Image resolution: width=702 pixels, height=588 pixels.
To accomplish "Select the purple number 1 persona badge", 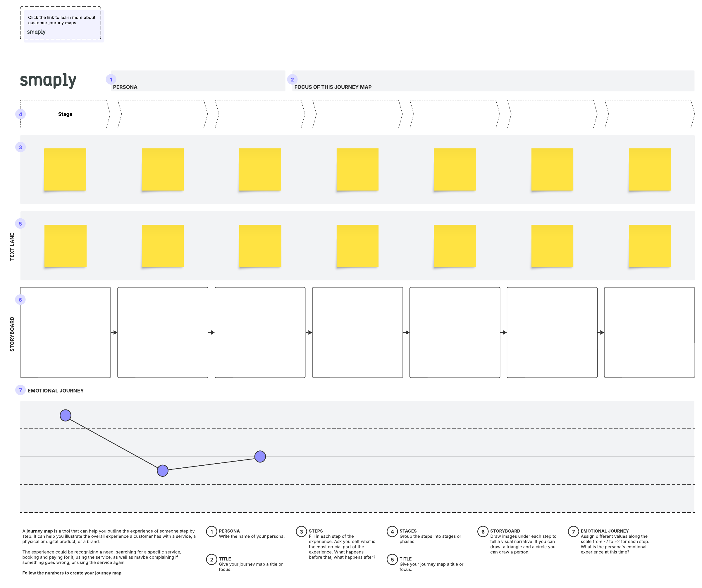I will [x=111, y=80].
